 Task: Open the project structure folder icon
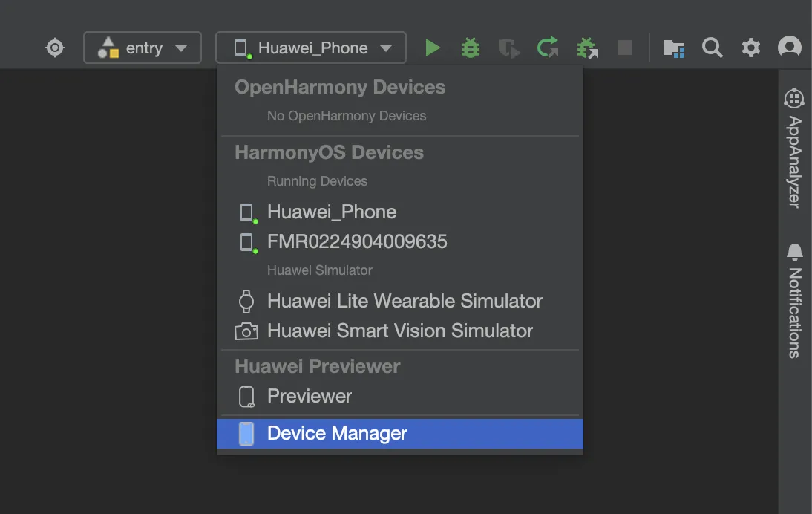(x=673, y=48)
